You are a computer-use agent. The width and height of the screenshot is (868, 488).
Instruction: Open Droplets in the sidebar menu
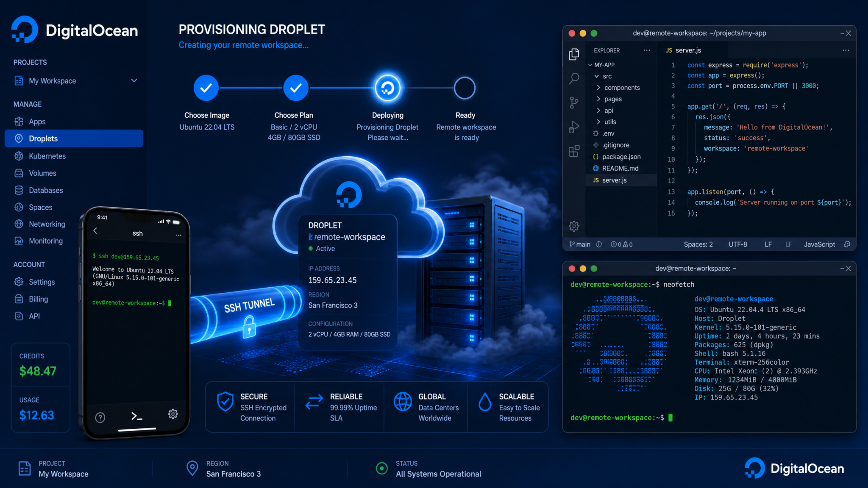pos(74,139)
